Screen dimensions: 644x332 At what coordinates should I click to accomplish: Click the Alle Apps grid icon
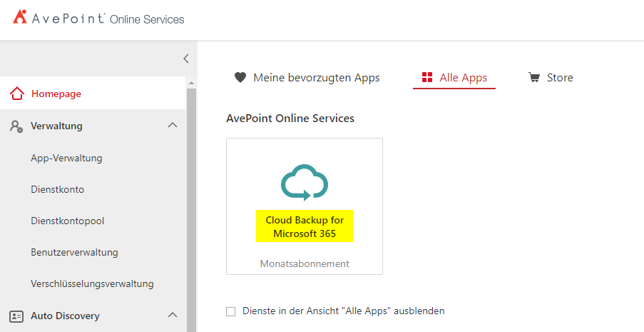pyautogui.click(x=427, y=78)
